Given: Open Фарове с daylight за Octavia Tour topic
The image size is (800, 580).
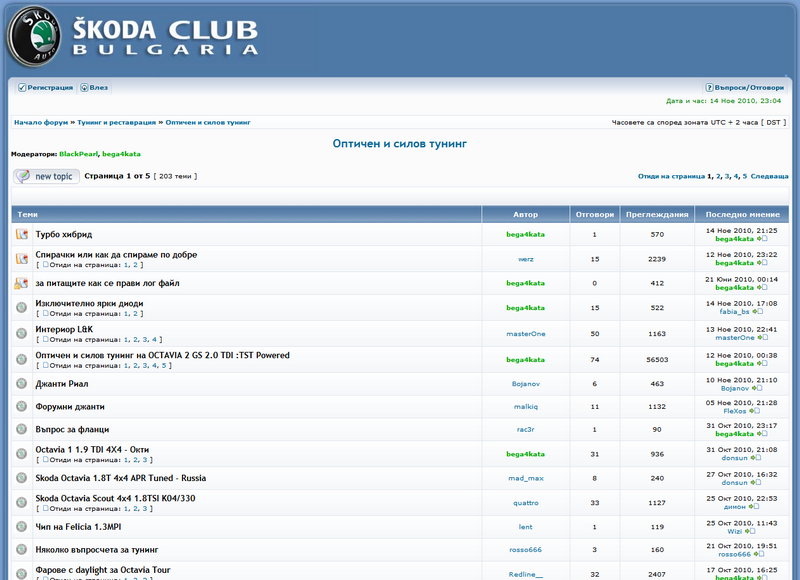Looking at the screenshot, I should [103, 570].
